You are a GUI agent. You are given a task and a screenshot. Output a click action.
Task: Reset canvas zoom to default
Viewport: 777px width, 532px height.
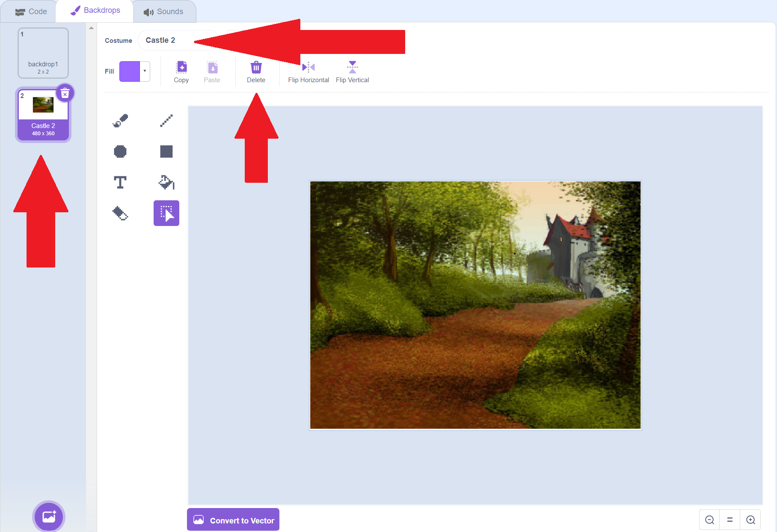[x=730, y=520]
